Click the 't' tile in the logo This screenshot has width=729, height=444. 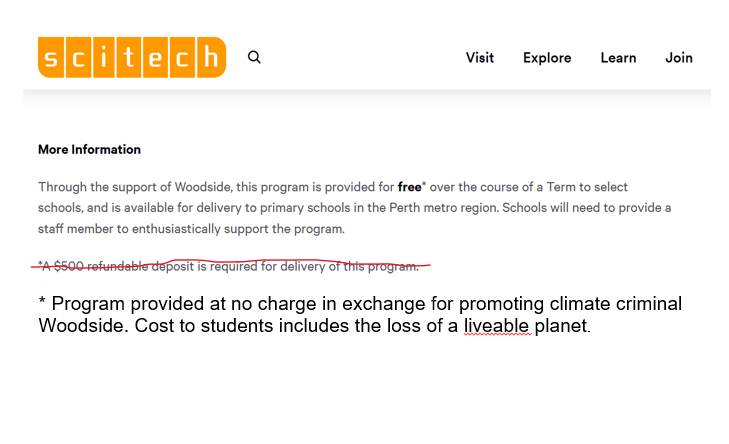(131, 57)
